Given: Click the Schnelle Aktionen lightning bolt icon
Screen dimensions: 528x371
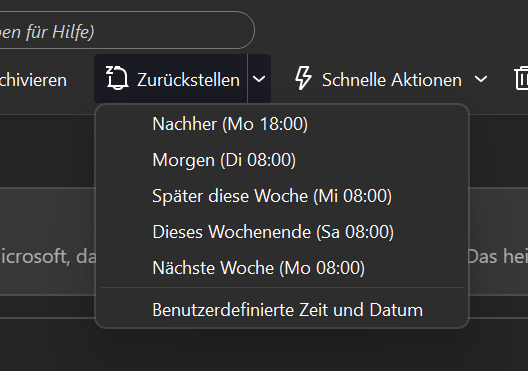Looking at the screenshot, I should click(x=303, y=78).
